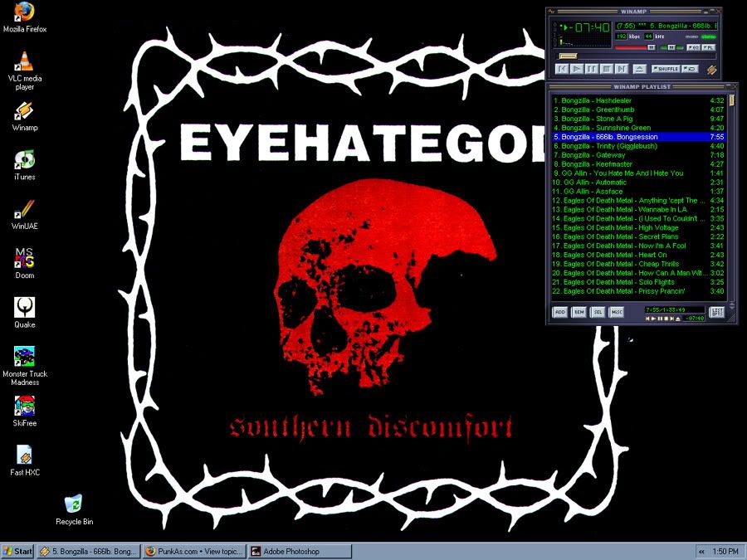Open the playlist MISC menu button
Image resolution: width=747 pixels, height=560 pixels.
coord(617,312)
